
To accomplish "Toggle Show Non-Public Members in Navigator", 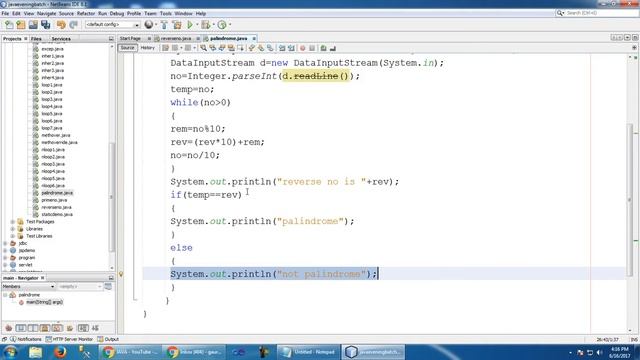I will click(x=45, y=328).
